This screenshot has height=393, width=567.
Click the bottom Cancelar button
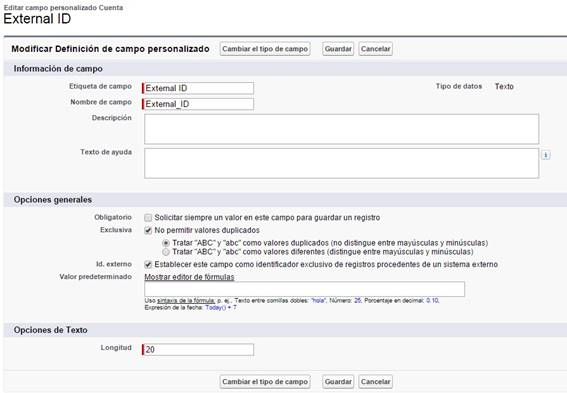[x=375, y=381]
